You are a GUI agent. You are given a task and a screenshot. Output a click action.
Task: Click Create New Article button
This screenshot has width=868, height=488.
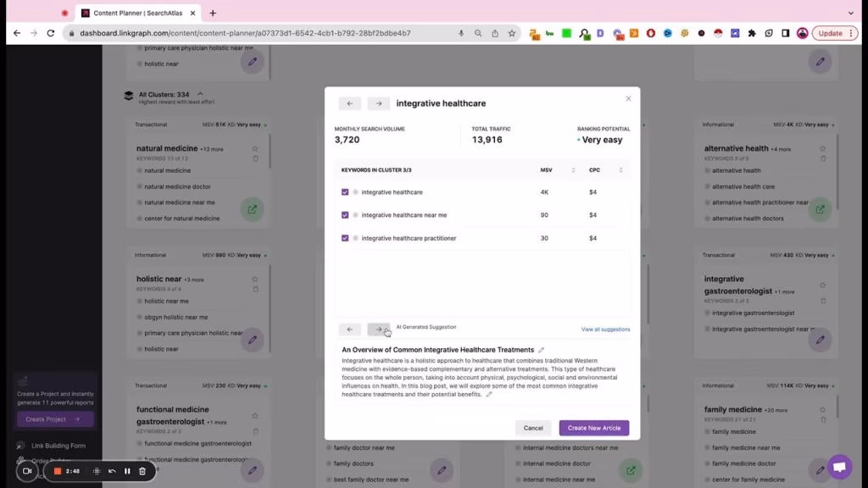point(594,428)
